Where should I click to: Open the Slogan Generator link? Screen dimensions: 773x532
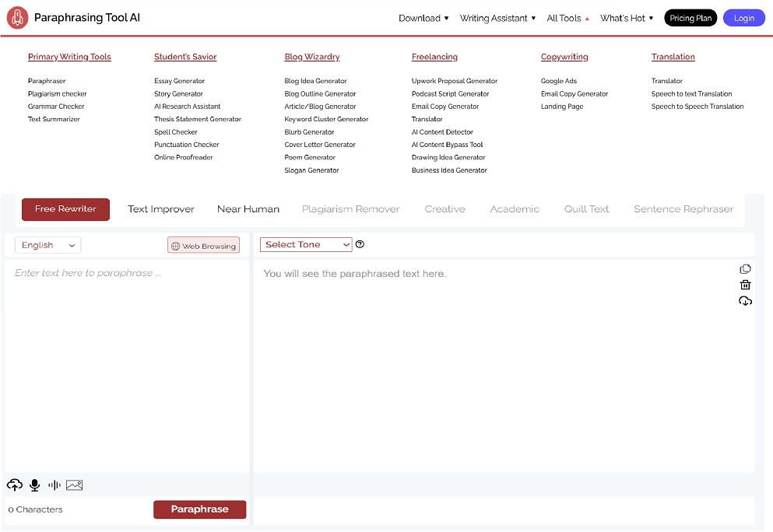[x=311, y=170]
